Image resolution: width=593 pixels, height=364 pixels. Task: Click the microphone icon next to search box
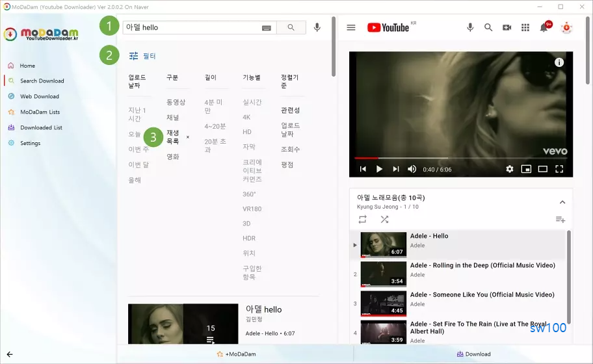point(317,27)
